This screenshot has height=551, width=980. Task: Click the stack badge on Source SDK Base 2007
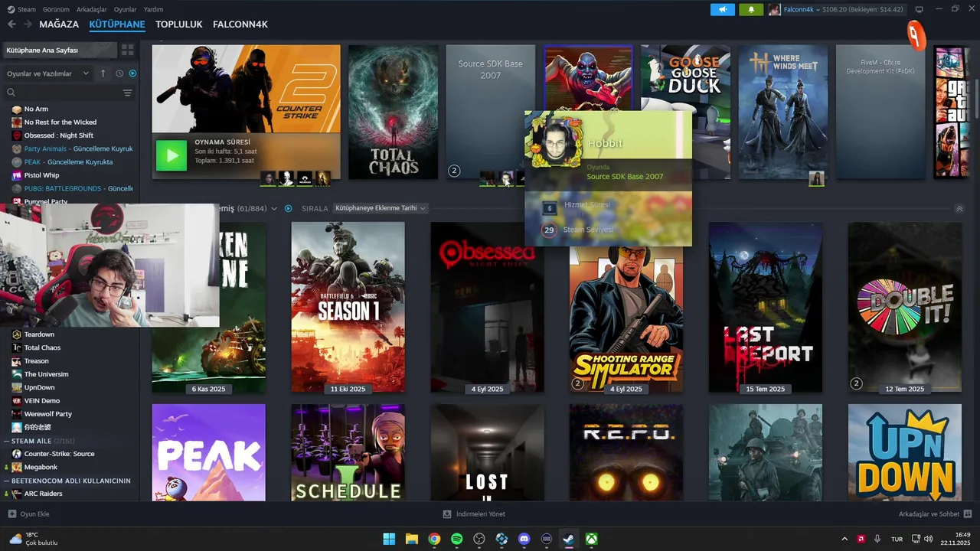454,171
